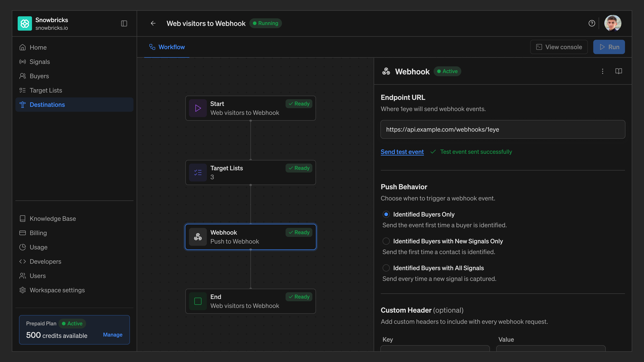Image resolution: width=644 pixels, height=362 pixels.
Task: Click the Buyers people icon
Action: coord(22,76)
